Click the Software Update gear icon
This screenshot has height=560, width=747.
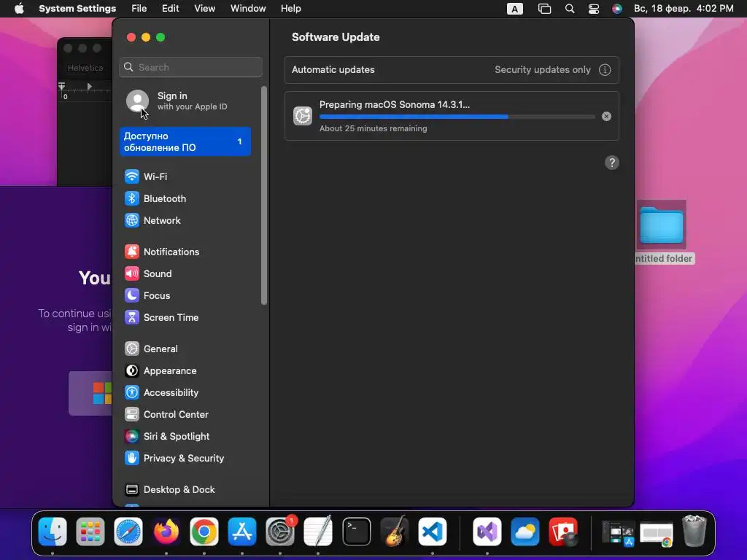click(303, 116)
